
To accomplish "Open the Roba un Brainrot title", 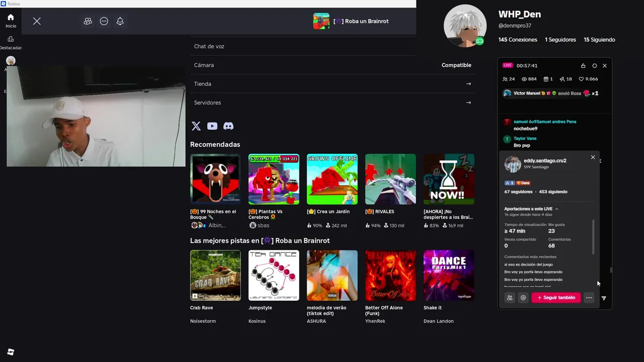I will [361, 21].
